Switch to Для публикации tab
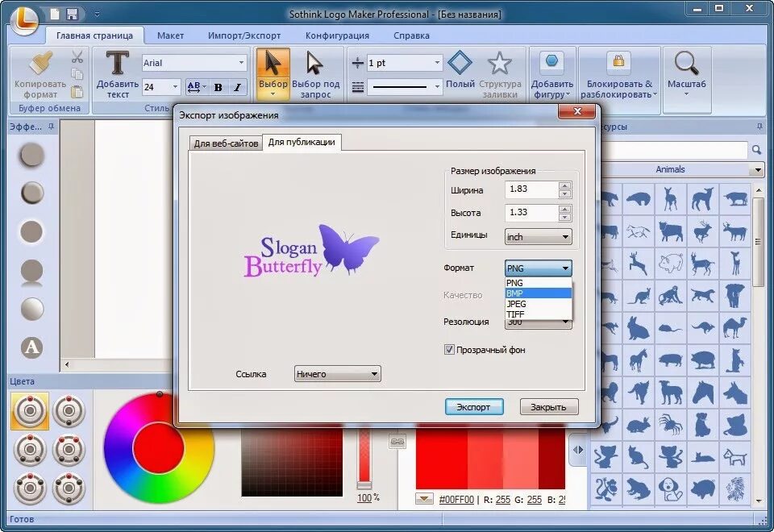774x532 pixels. point(302,142)
